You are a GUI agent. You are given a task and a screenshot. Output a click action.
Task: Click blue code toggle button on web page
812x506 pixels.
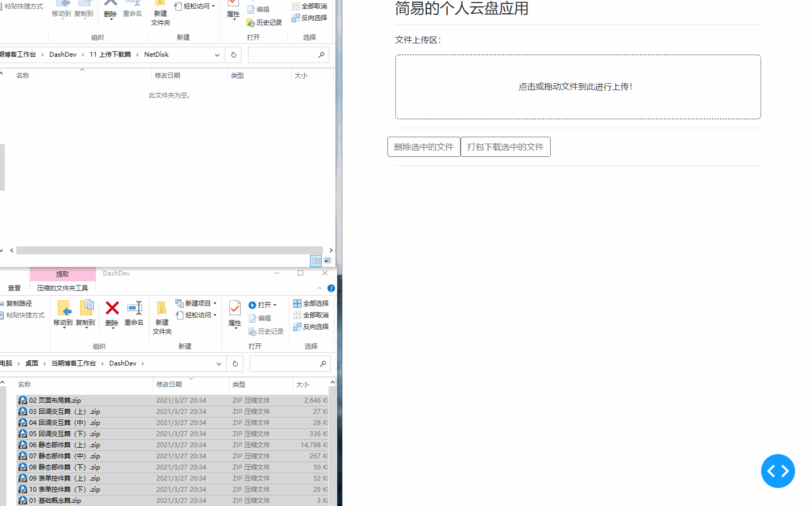[x=778, y=471]
